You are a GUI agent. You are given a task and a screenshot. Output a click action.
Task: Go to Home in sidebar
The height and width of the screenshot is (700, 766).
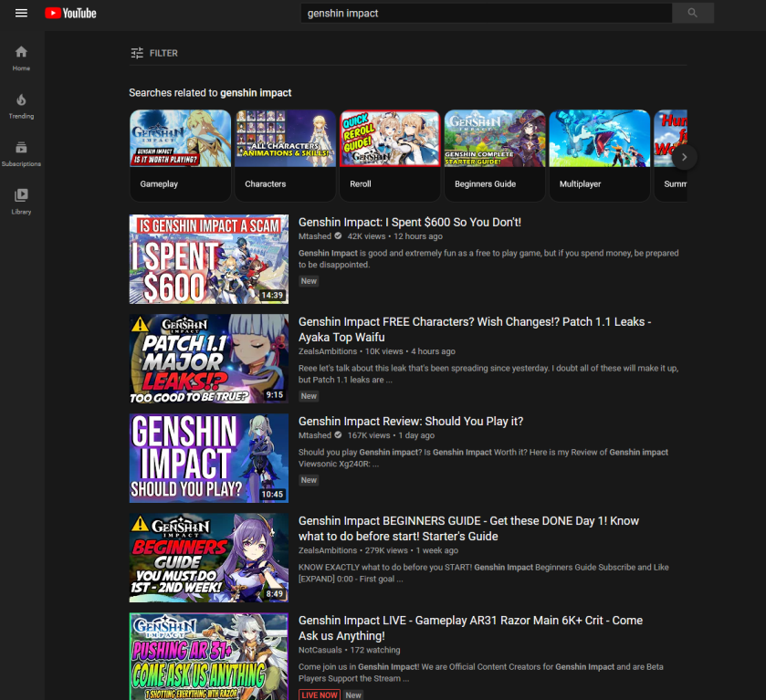tap(21, 57)
